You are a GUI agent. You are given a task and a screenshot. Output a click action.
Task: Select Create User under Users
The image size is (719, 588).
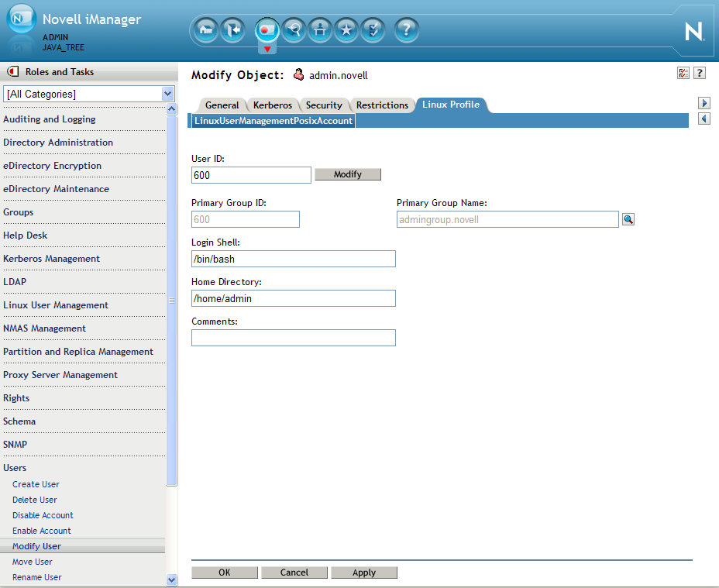34,483
